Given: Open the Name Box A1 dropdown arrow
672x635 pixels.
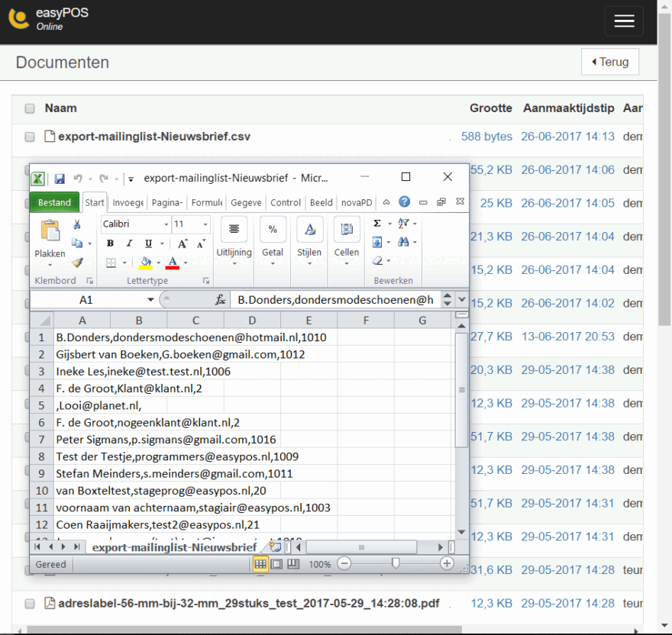Looking at the screenshot, I should pos(150,300).
